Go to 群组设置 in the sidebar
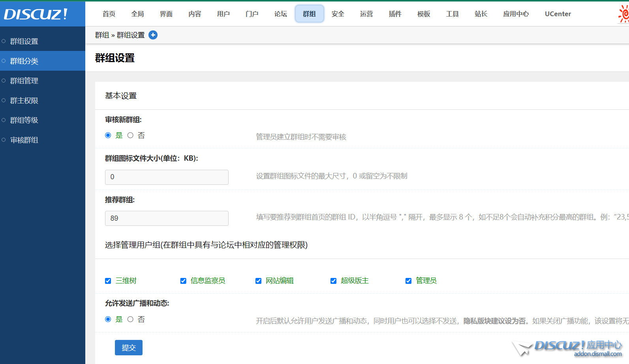Image resolution: width=629 pixels, height=364 pixels. click(x=43, y=41)
